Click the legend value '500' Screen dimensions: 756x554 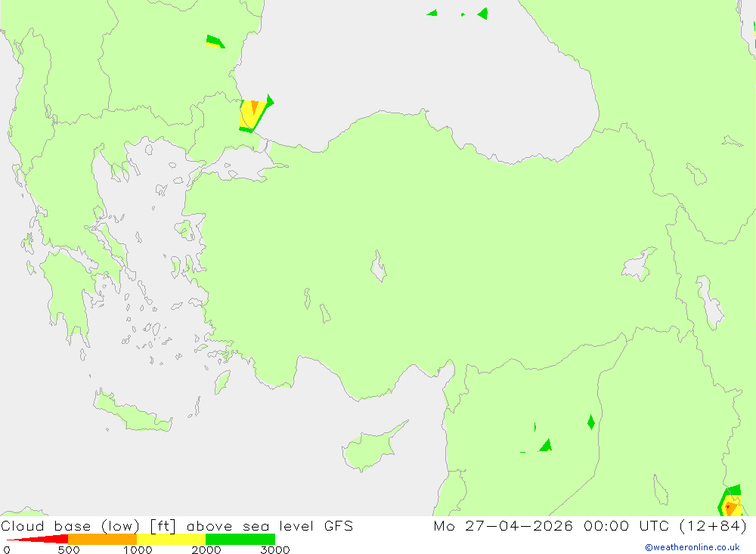click(69, 549)
